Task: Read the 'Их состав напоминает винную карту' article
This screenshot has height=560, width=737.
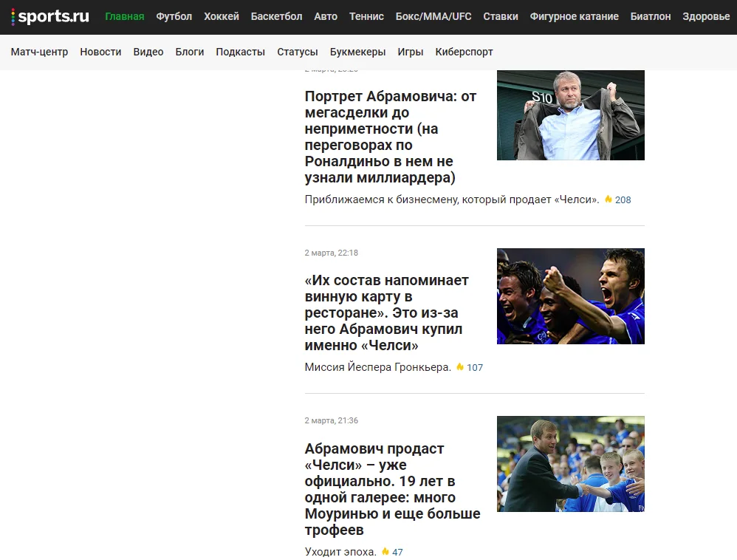Action: click(x=387, y=313)
